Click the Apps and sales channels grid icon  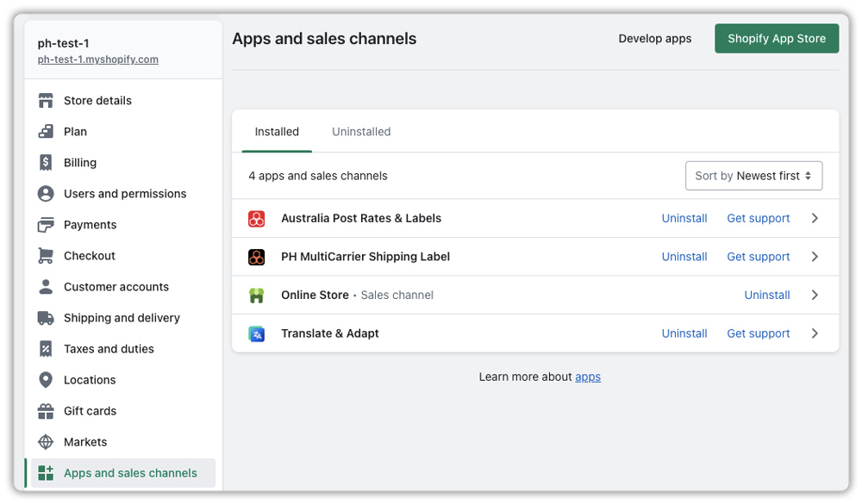click(x=46, y=473)
